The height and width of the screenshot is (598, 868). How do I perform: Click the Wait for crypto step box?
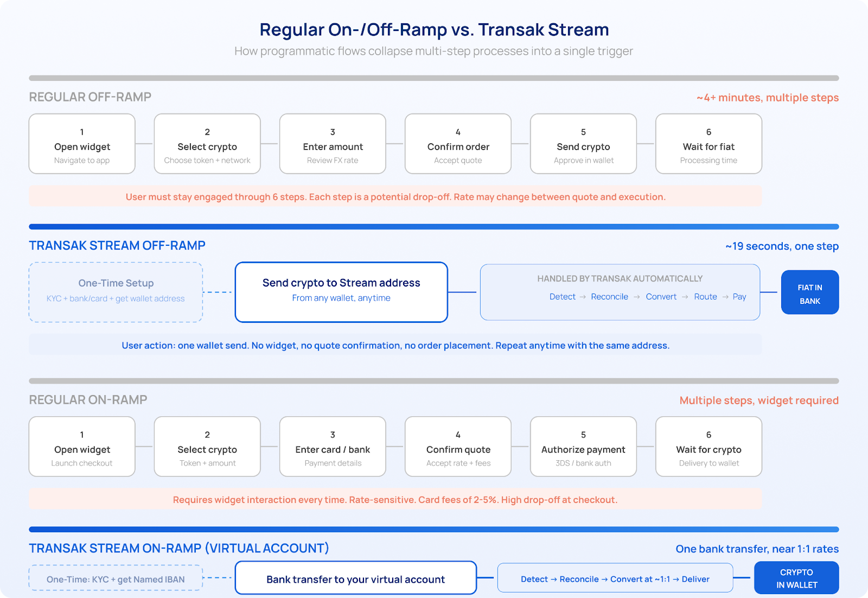click(709, 447)
